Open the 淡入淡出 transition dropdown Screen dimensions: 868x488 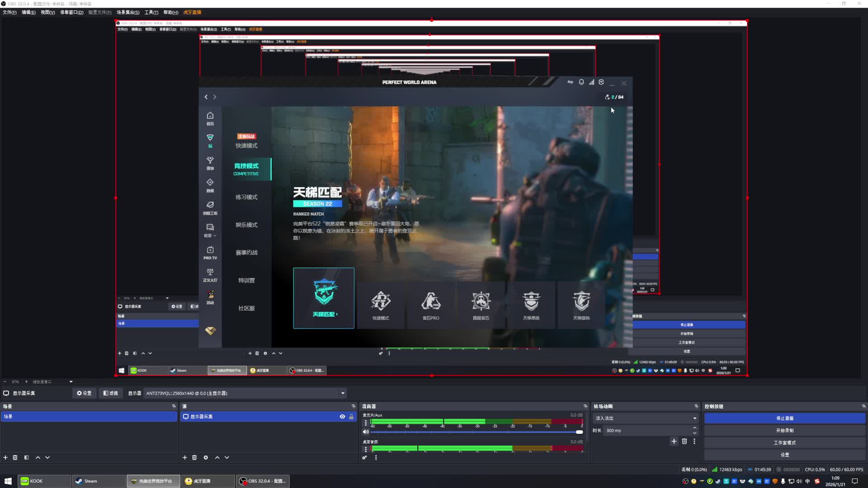click(x=694, y=418)
